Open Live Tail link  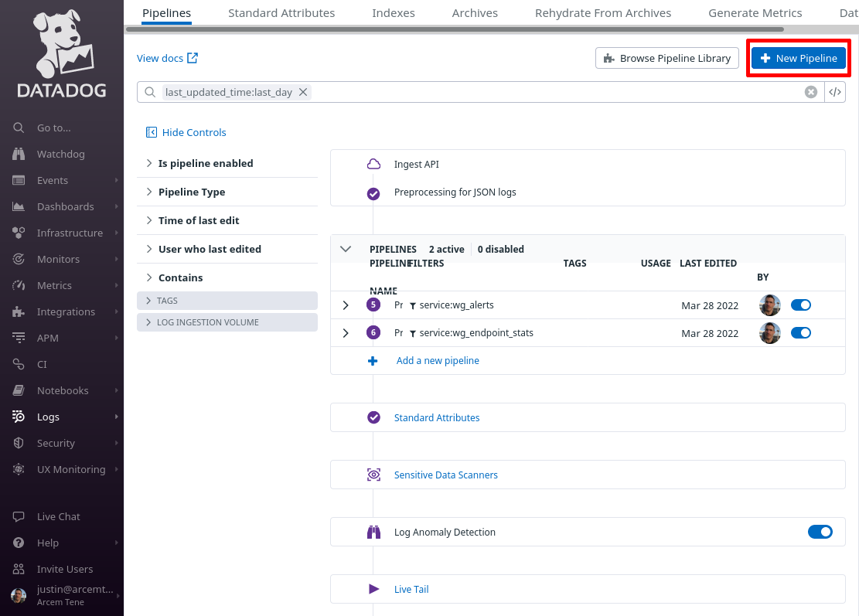(x=411, y=589)
